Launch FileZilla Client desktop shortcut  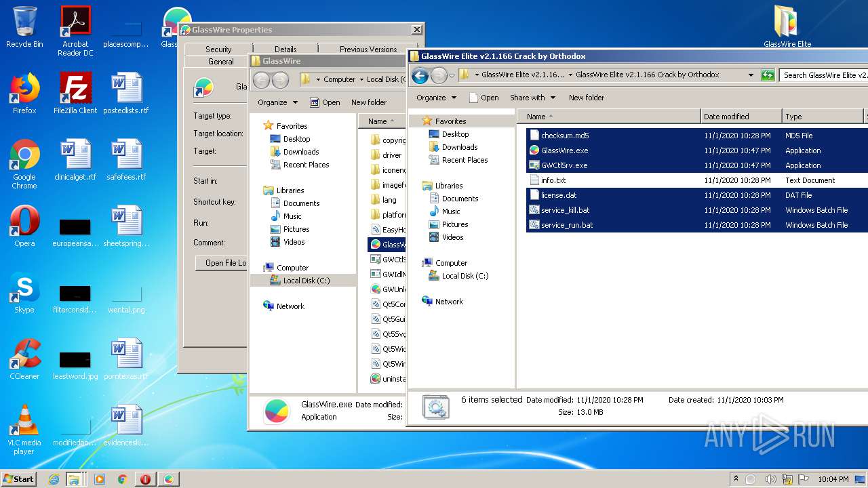[75, 93]
